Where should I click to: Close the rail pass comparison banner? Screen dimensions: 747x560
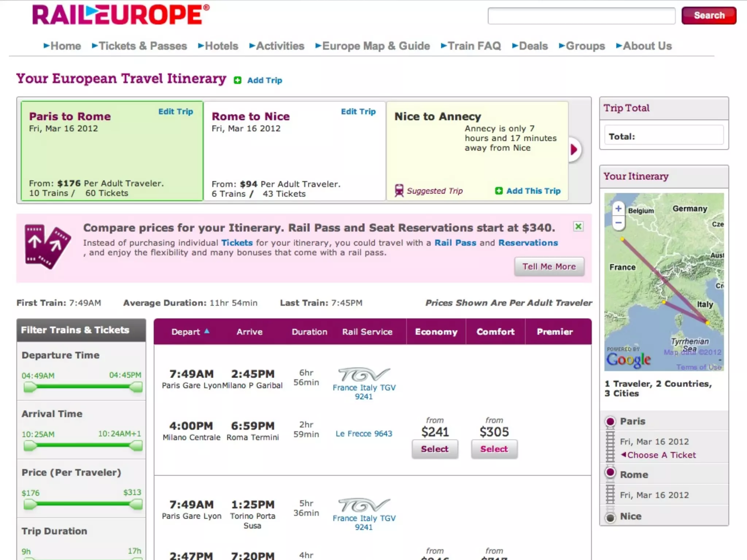[578, 227]
